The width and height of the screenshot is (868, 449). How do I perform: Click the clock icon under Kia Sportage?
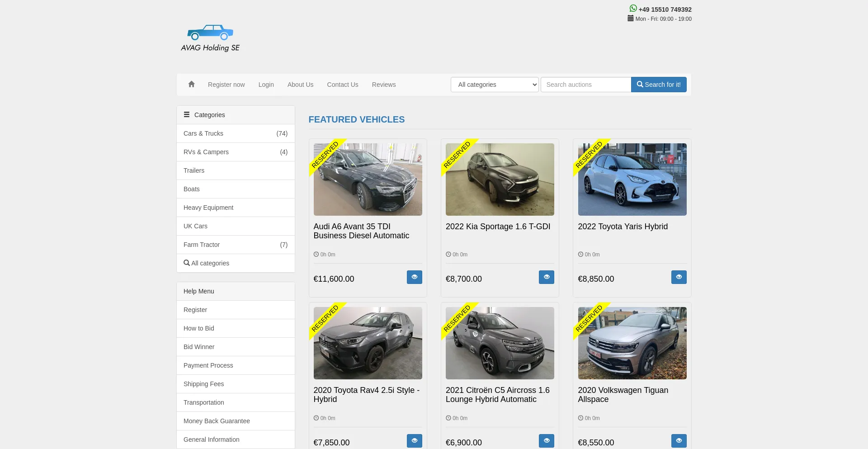point(448,254)
